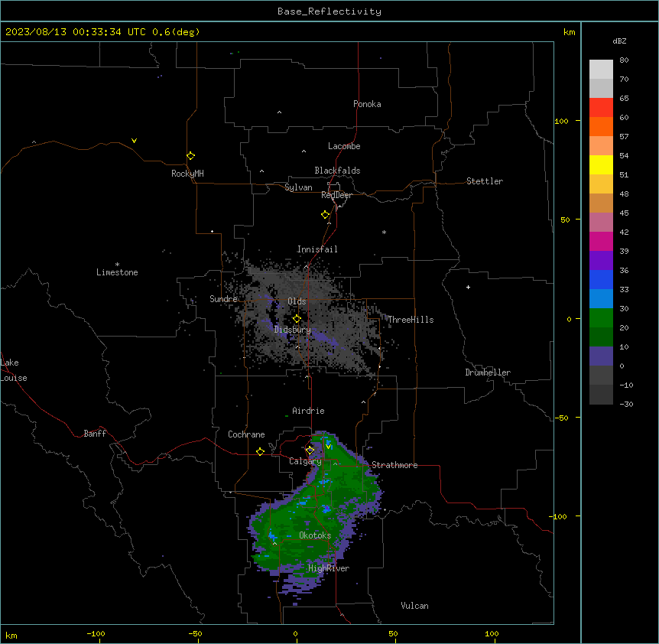Screen dimensions: 659x644
Task: Select the yellow 51-54 dBZ legend swatch
Action: tap(601, 164)
